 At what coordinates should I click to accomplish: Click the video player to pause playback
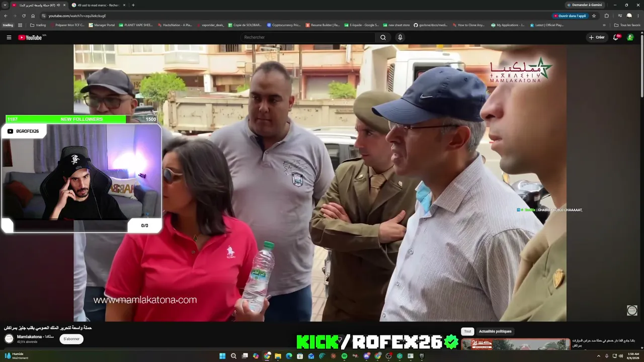[320, 183]
